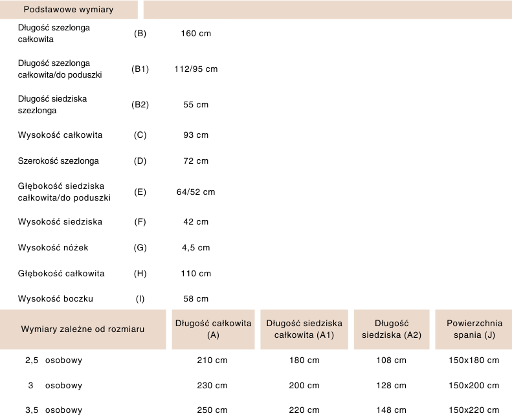
Task: Click the Długość siedziska (A2) column header
Action: 391,329
